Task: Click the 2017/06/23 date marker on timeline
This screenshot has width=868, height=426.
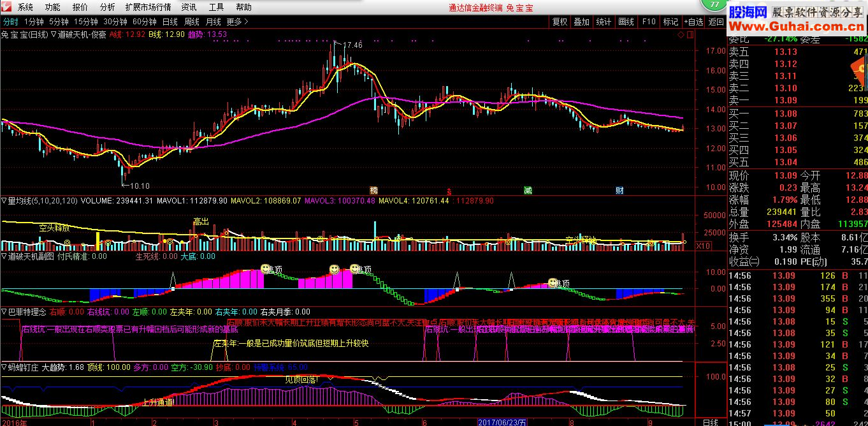Action: 502,422
